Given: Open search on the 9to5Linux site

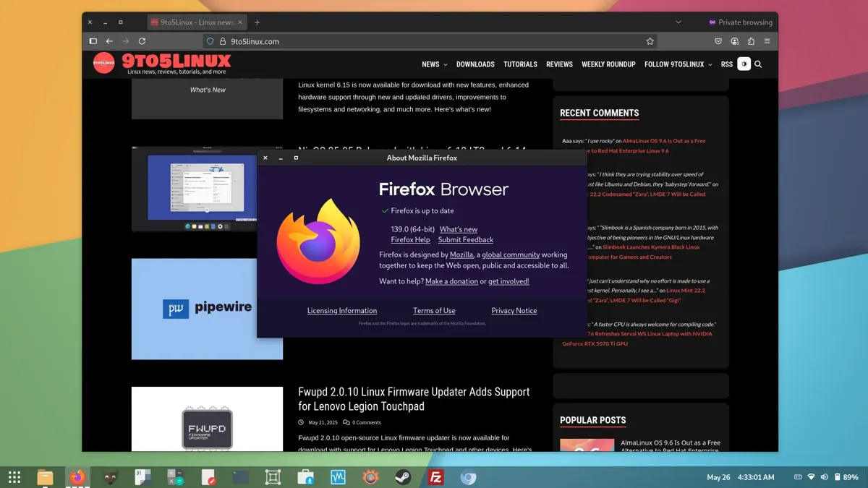Looking at the screenshot, I should coord(758,64).
